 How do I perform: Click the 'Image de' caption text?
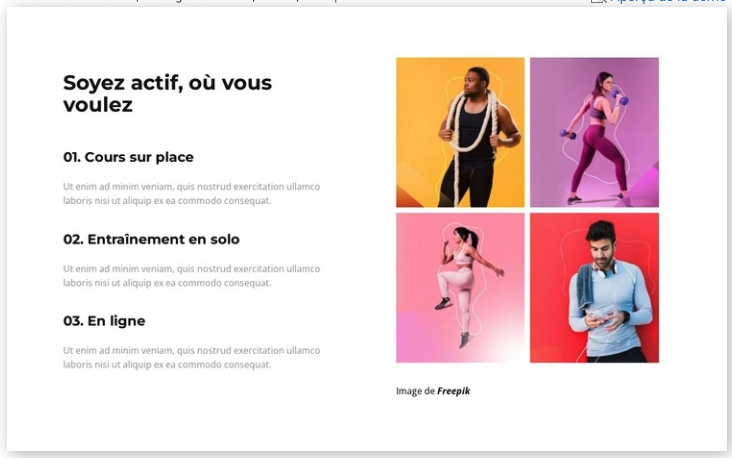[415, 391]
